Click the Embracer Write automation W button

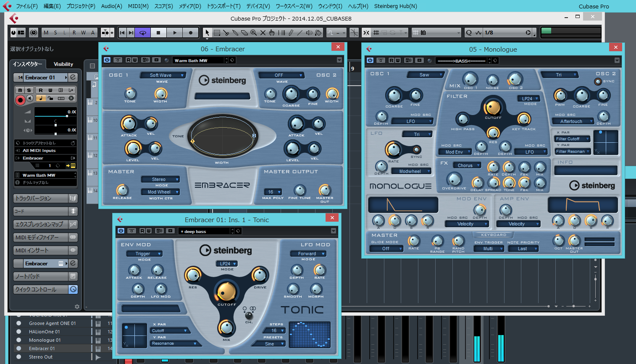(x=135, y=60)
